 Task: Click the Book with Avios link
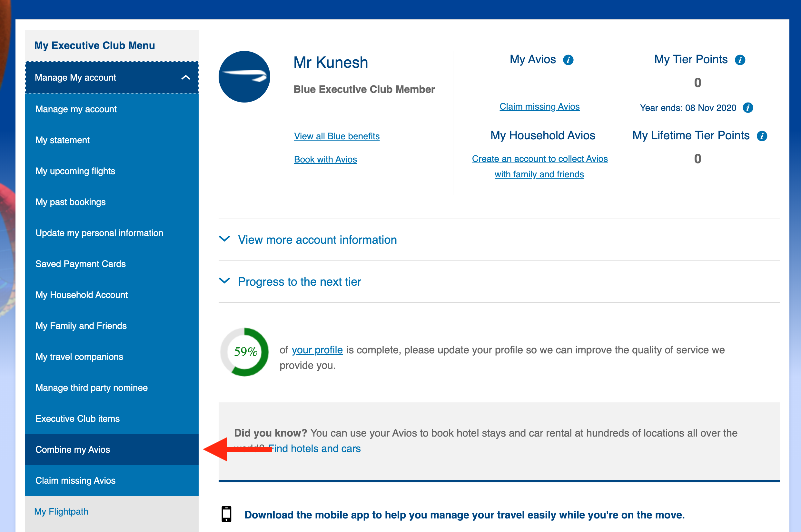(x=325, y=160)
